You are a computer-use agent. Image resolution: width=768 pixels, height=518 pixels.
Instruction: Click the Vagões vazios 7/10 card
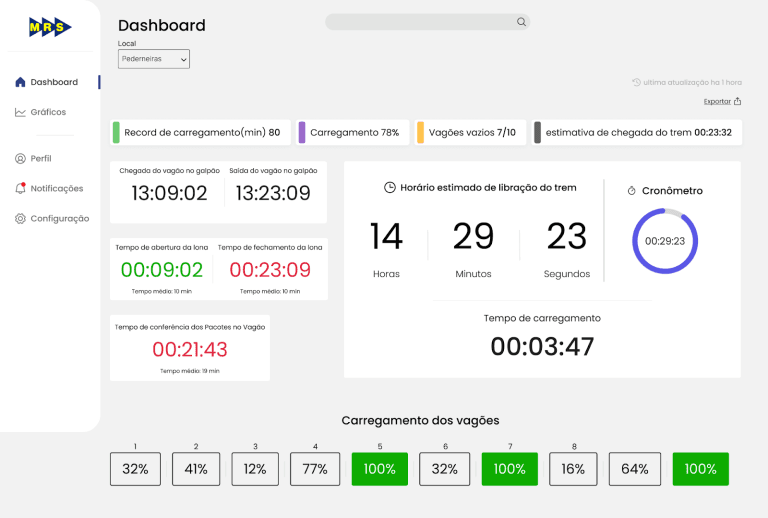pyautogui.click(x=471, y=132)
